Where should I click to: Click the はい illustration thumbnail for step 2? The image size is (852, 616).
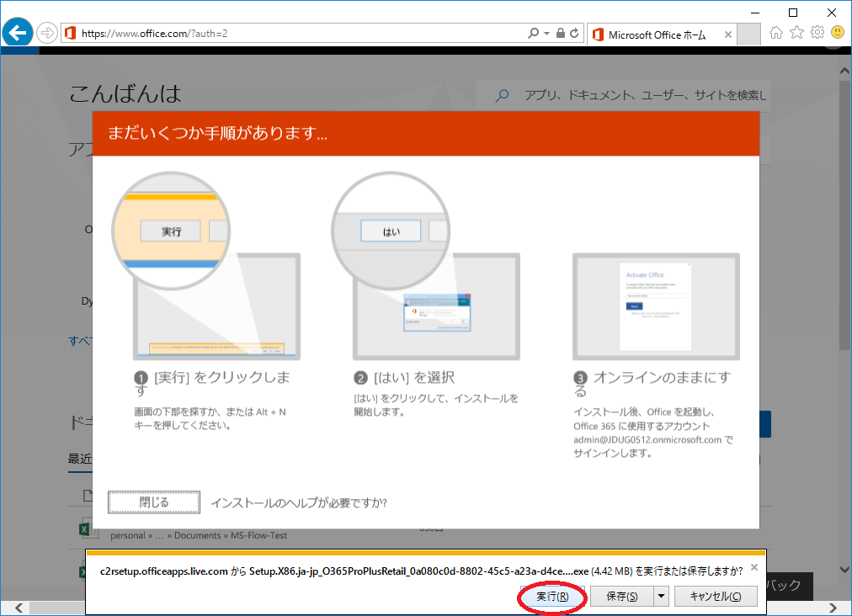(427, 266)
